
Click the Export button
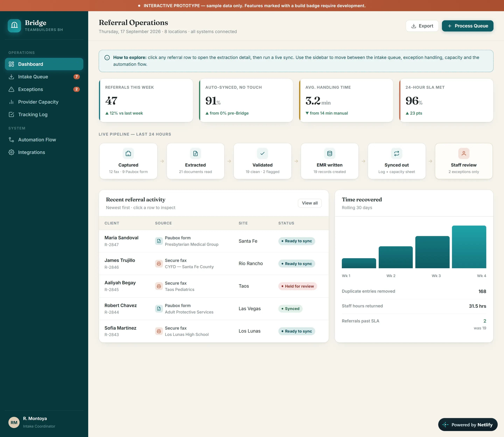[422, 26]
